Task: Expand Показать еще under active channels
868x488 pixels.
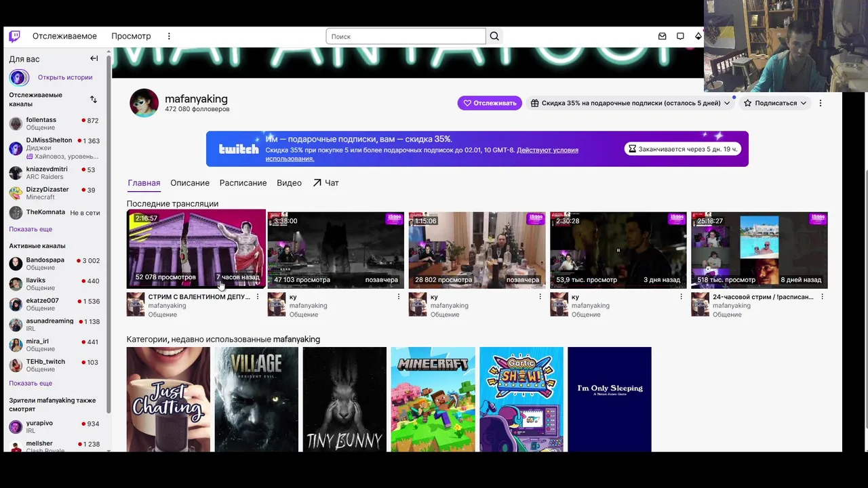Action: 31,383
